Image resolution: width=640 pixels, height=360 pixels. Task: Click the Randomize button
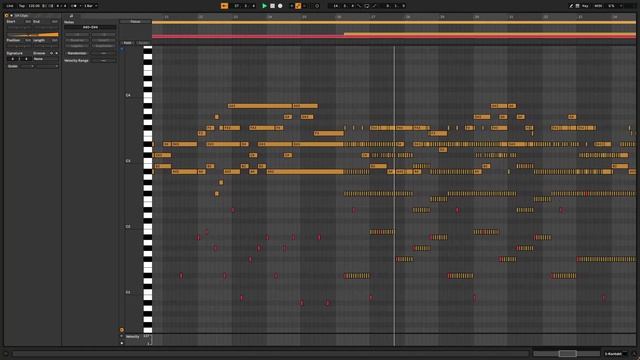coord(77,53)
